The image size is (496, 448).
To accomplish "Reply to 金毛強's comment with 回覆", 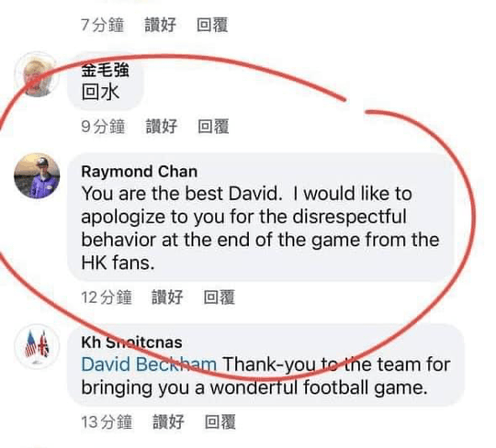I will coord(213,127).
